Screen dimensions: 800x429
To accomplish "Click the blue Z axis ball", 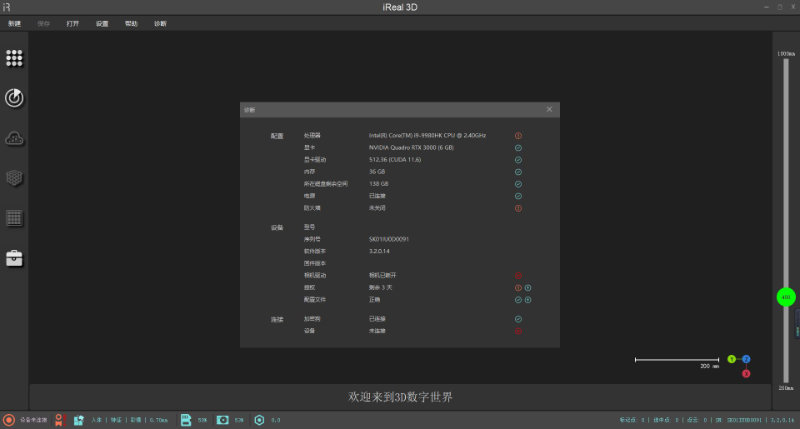I will pos(746,359).
